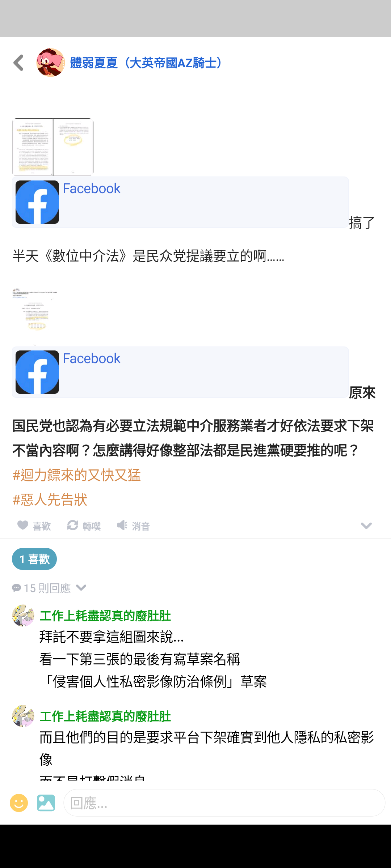Image resolution: width=391 pixels, height=868 pixels.
Task: Open 體弱夏夏（大英帝國AZ騎士）profile name
Action: click(x=148, y=63)
